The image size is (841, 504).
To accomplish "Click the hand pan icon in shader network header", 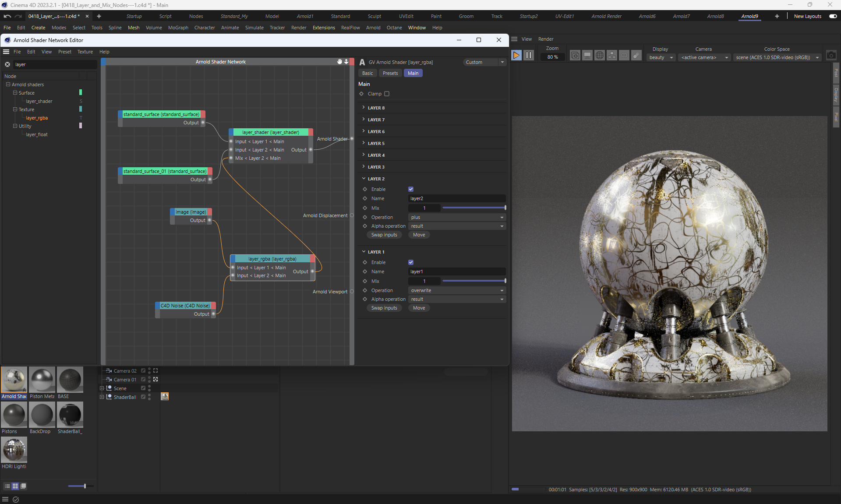I will 339,62.
